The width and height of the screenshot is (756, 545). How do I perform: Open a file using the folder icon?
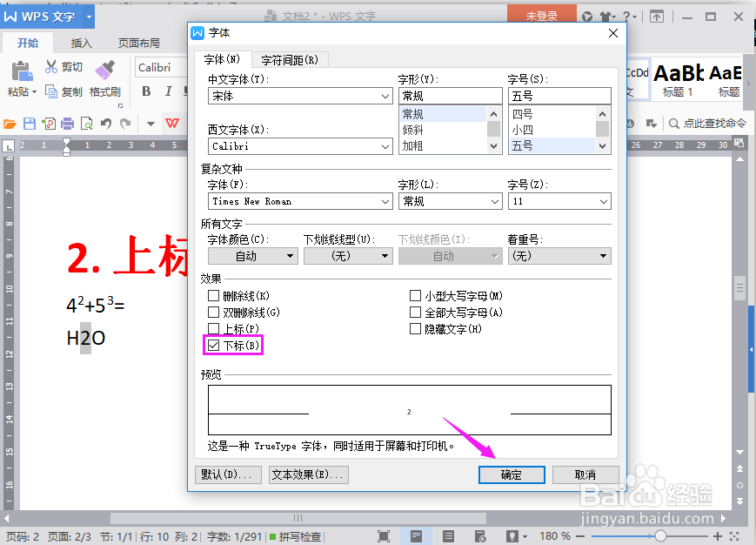click(10, 124)
